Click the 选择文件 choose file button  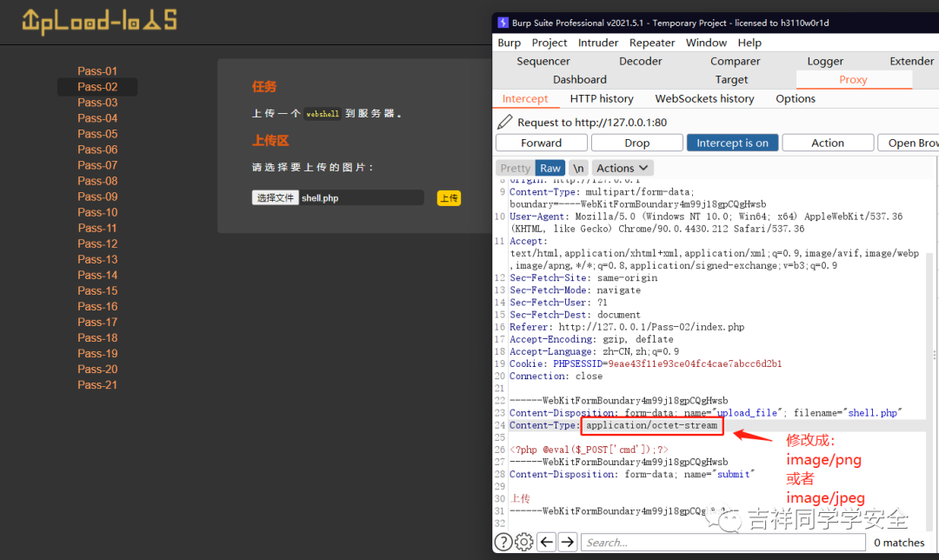click(276, 197)
